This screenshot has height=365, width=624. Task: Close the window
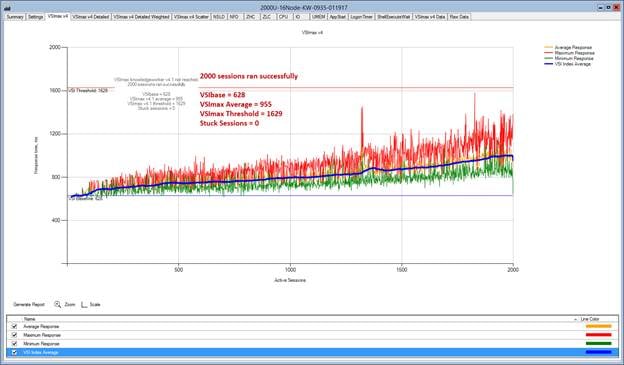616,8
